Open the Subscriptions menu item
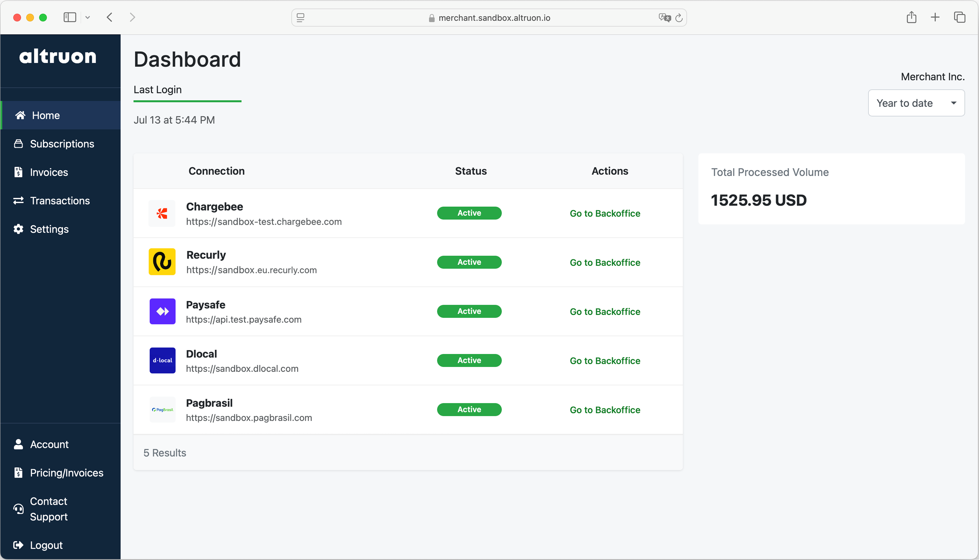Screen dimensions: 979x560 point(60,144)
